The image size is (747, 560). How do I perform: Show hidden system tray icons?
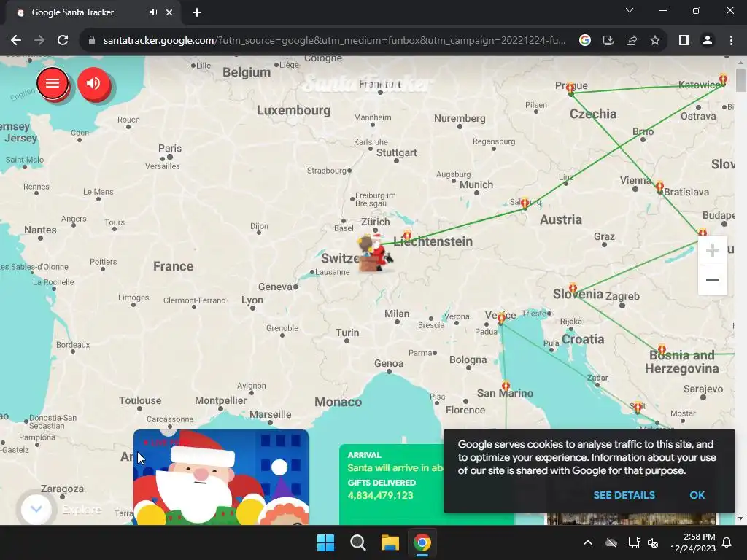[588, 542]
